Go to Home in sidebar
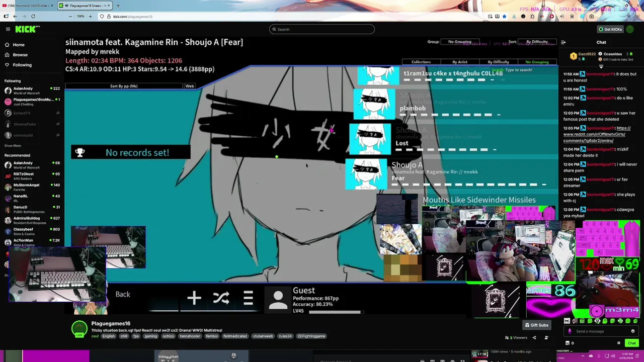 click(19, 45)
